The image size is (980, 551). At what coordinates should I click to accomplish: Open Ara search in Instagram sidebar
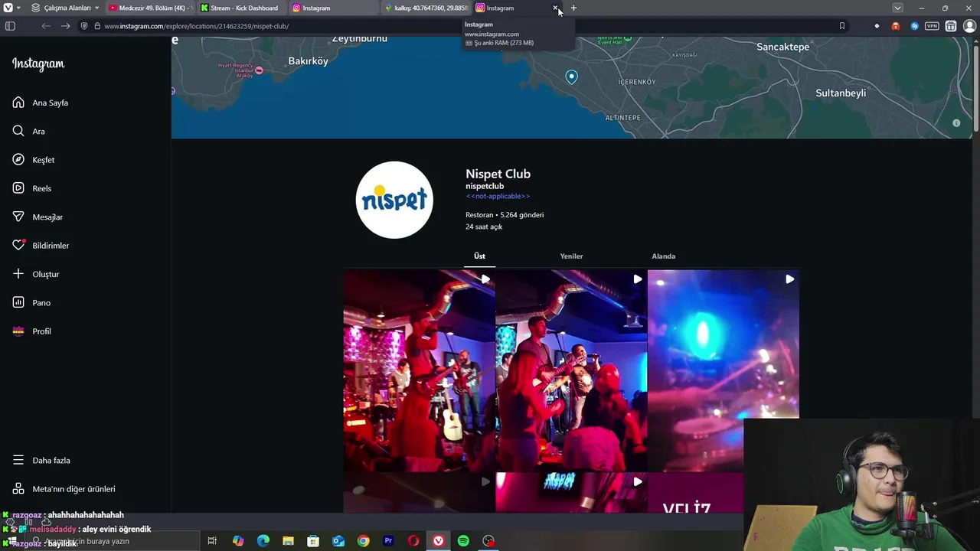pos(29,131)
